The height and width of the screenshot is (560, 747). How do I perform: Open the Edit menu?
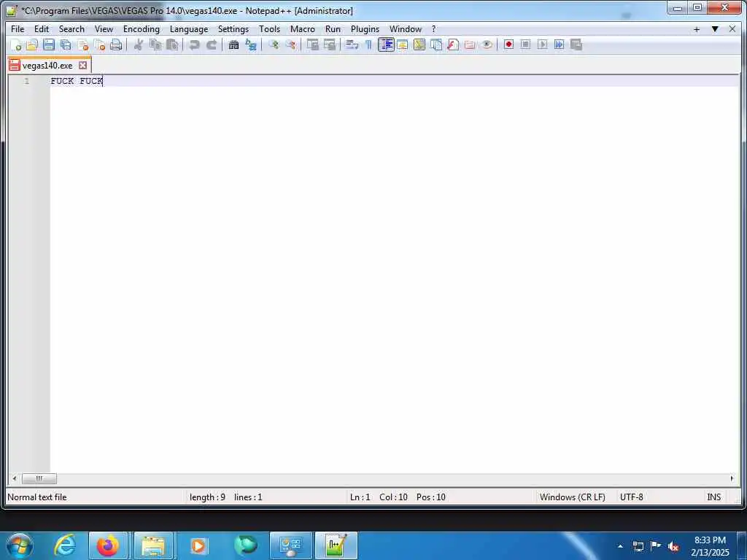point(42,29)
